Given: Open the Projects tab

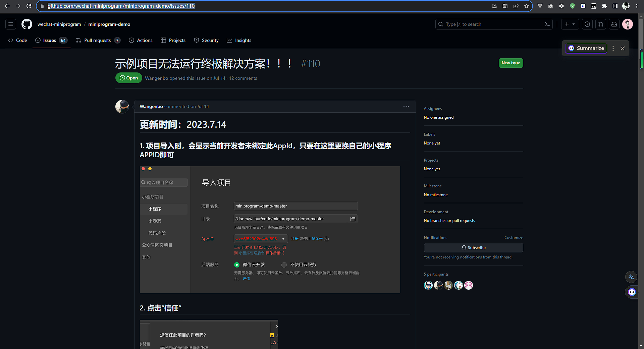Looking at the screenshot, I should tap(173, 40).
